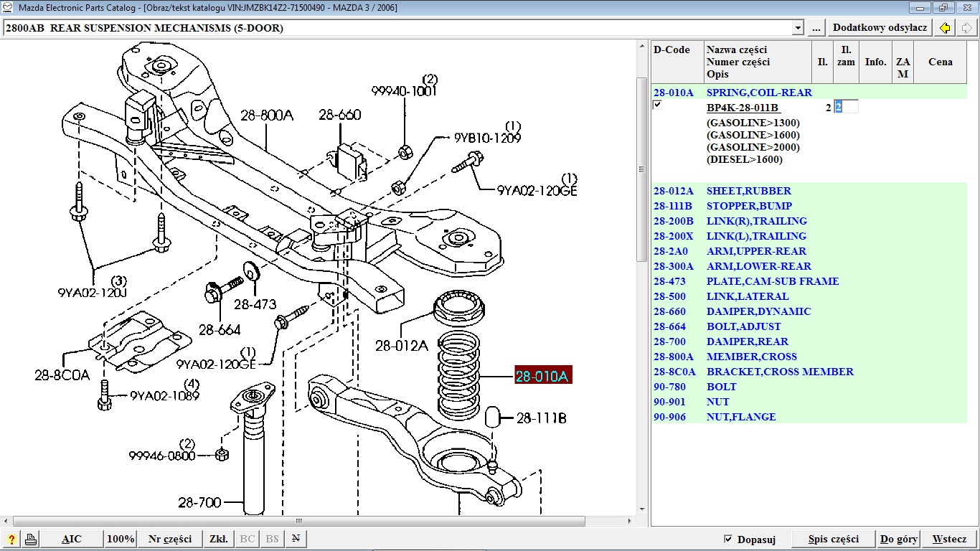
Task: Click the Zkł. toolbar button
Action: click(218, 540)
